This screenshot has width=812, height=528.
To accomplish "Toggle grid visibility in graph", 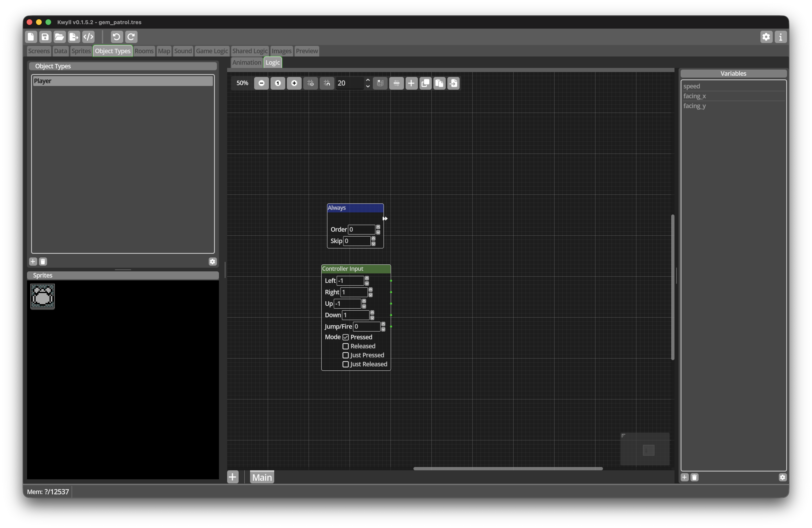I will pos(310,83).
